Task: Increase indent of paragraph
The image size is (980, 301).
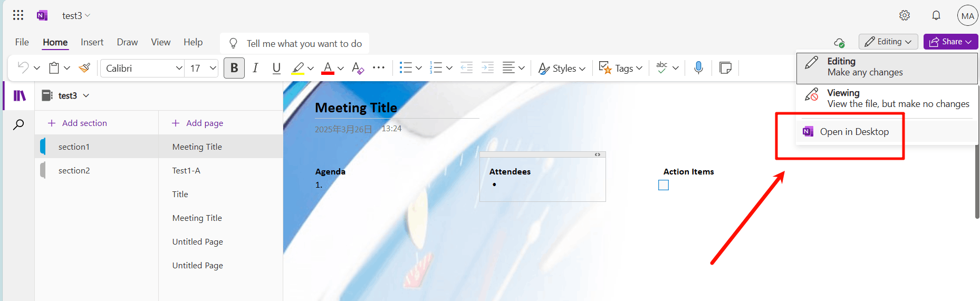Action: 488,67
